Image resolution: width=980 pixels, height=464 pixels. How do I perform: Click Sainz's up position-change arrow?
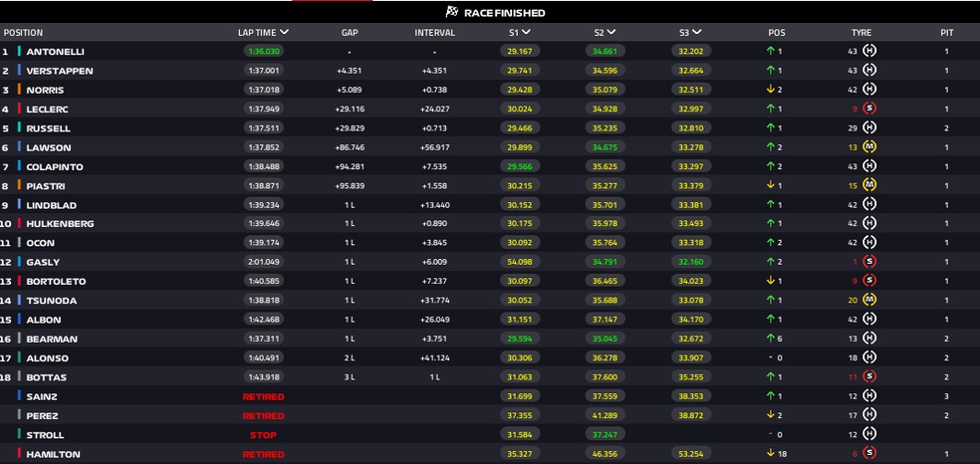[771, 396]
